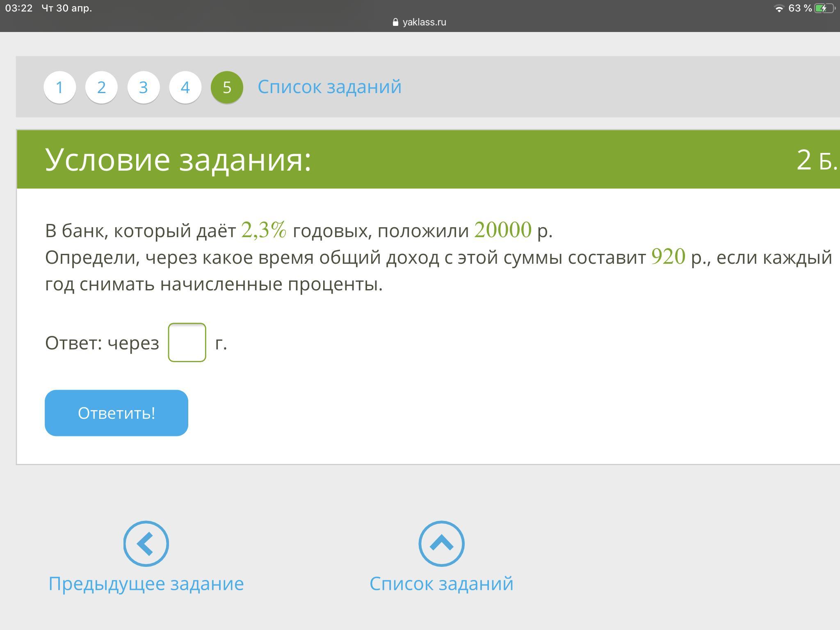Tap the Wi-Fi status icon

778,9
